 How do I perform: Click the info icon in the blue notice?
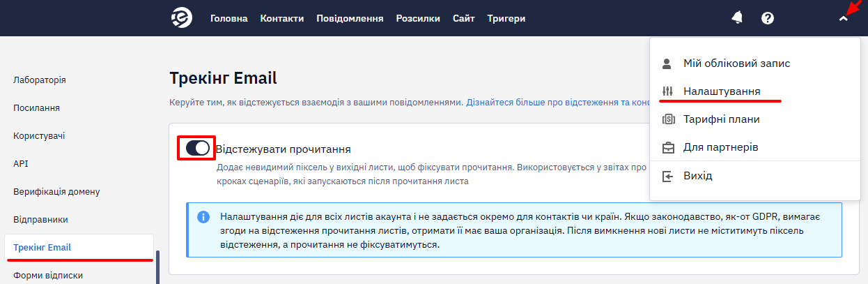click(203, 217)
